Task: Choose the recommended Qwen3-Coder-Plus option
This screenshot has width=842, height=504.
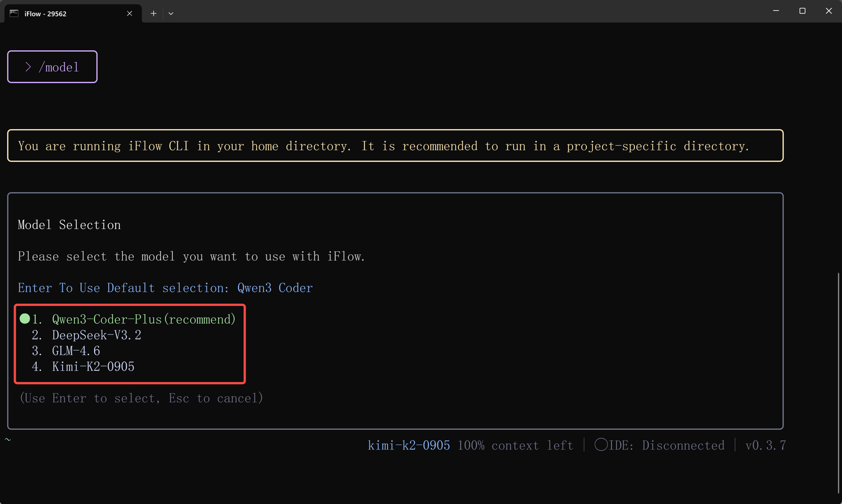Action: click(x=143, y=319)
